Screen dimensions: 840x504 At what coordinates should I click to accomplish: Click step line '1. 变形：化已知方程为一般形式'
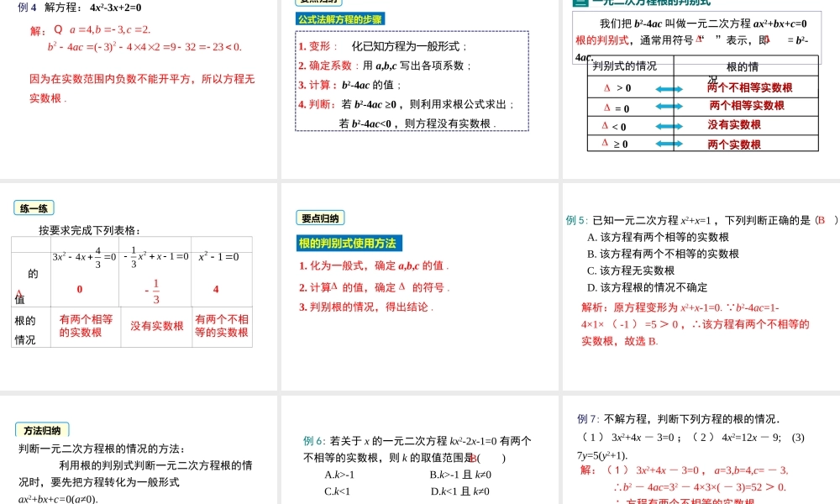[x=383, y=46]
